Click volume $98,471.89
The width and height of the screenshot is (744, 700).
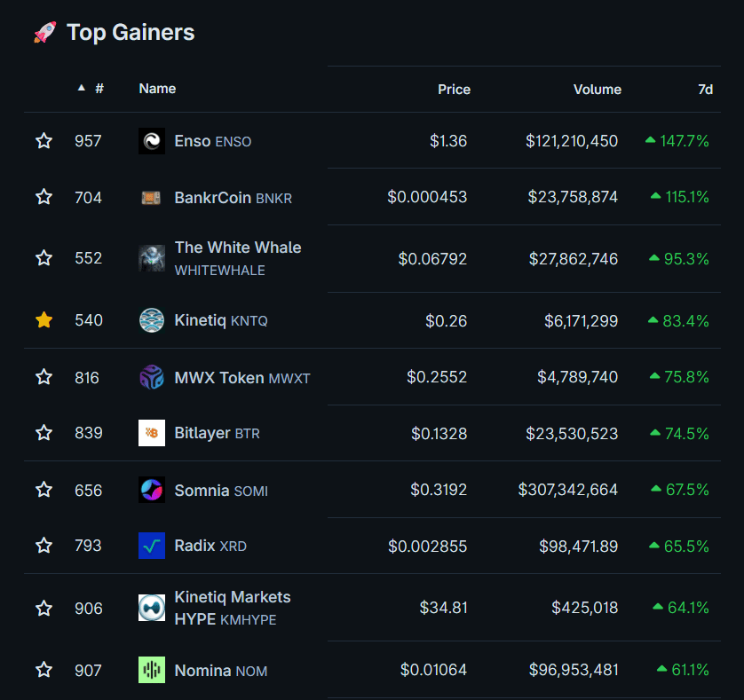578,546
